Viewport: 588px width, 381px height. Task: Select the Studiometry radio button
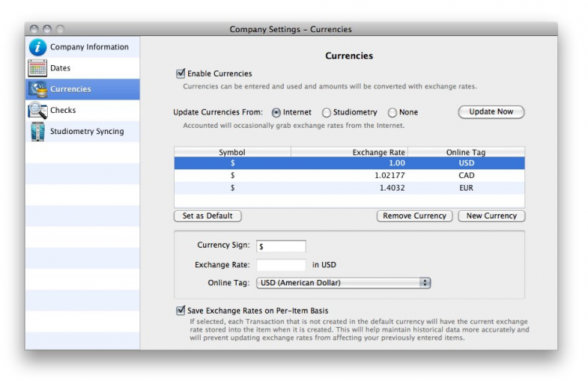326,113
